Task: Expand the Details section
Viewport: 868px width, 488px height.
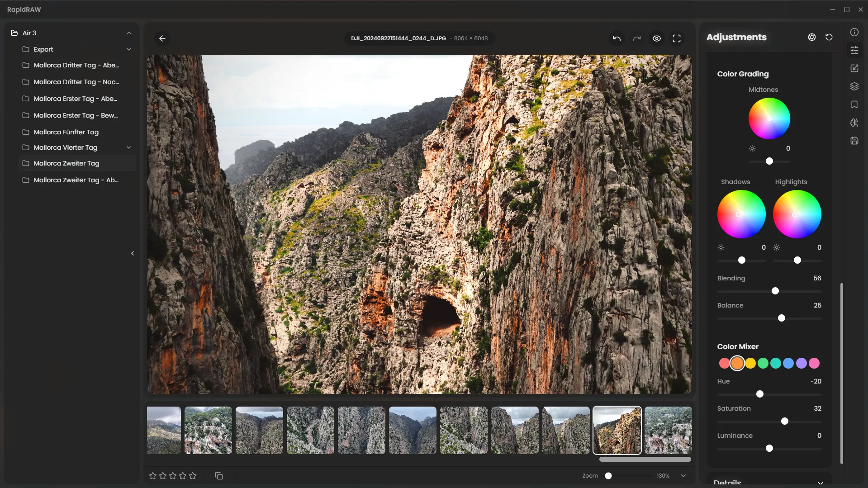Action: (820, 483)
